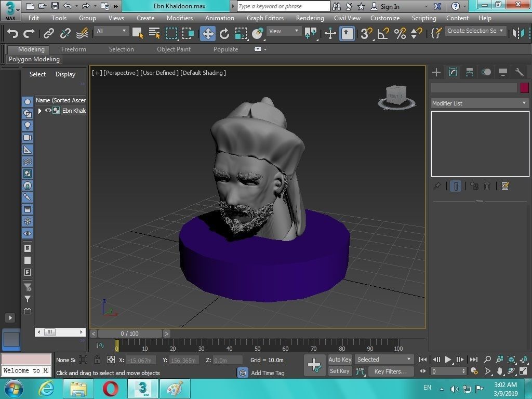Open Hierarchy command panel tab

[470, 72]
